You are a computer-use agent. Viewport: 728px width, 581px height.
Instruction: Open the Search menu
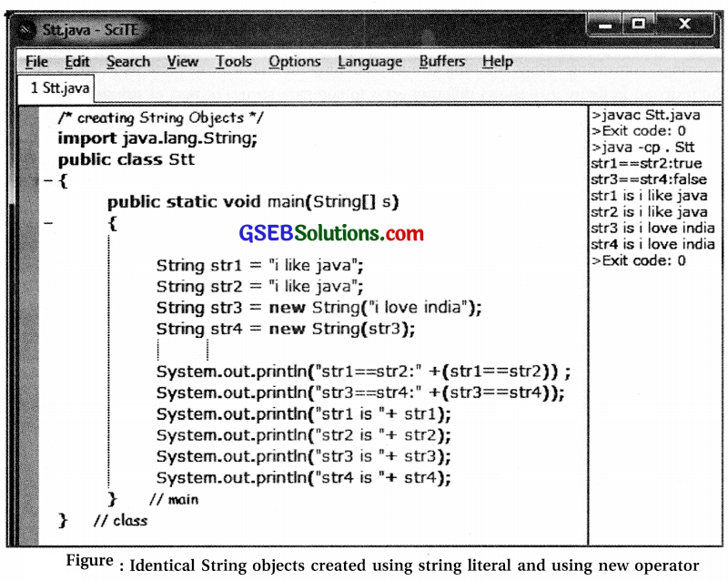(128, 61)
